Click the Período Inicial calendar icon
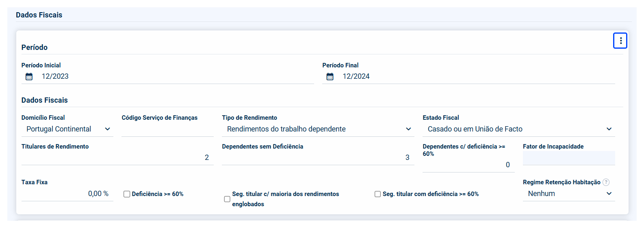 [29, 77]
